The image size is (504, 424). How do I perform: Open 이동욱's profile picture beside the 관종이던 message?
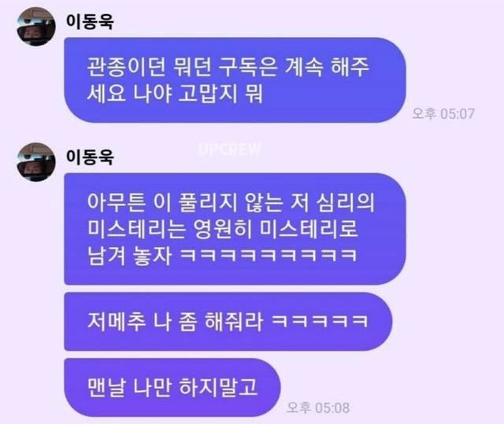pyautogui.click(x=36, y=26)
